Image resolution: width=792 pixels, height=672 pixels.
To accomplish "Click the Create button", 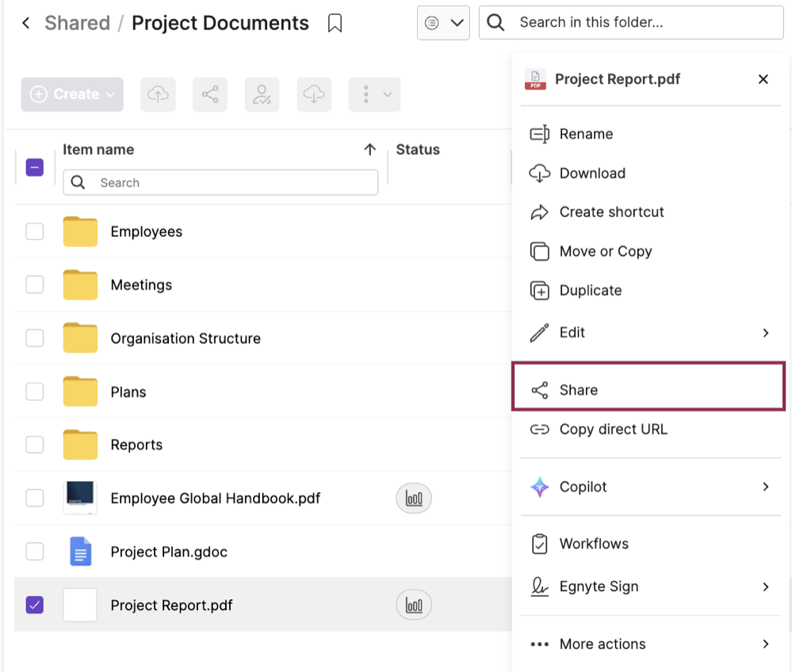I will [x=71, y=94].
